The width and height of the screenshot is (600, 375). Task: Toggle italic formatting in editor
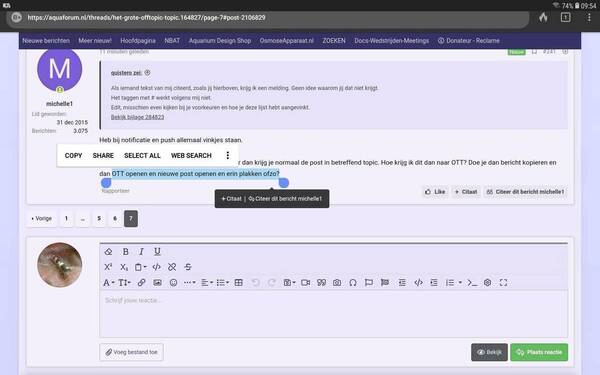click(141, 251)
